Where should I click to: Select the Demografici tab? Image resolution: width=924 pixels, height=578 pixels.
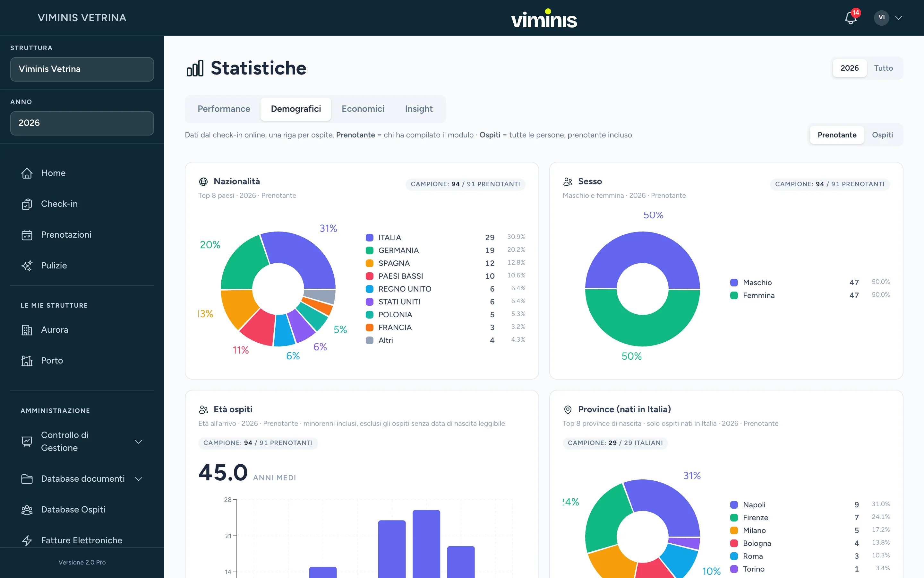pyautogui.click(x=295, y=109)
